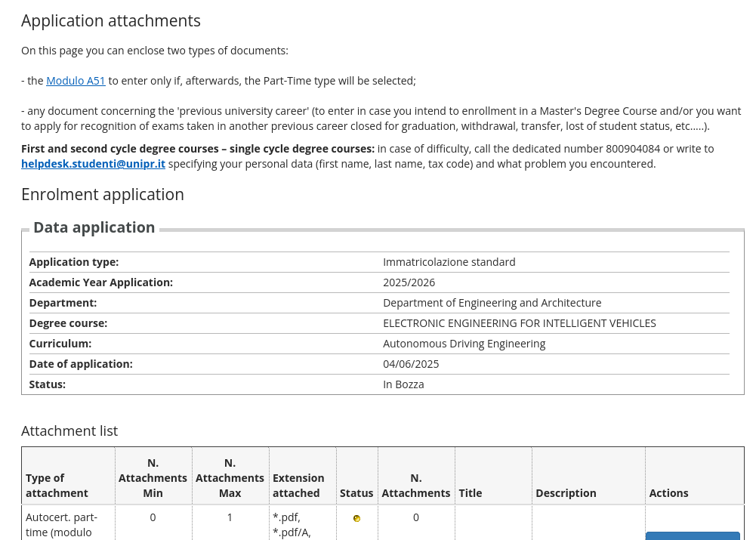Click the 'Autonomous Driving Engineering' curriculum value
Screen dimensions: 756x540
coord(464,344)
